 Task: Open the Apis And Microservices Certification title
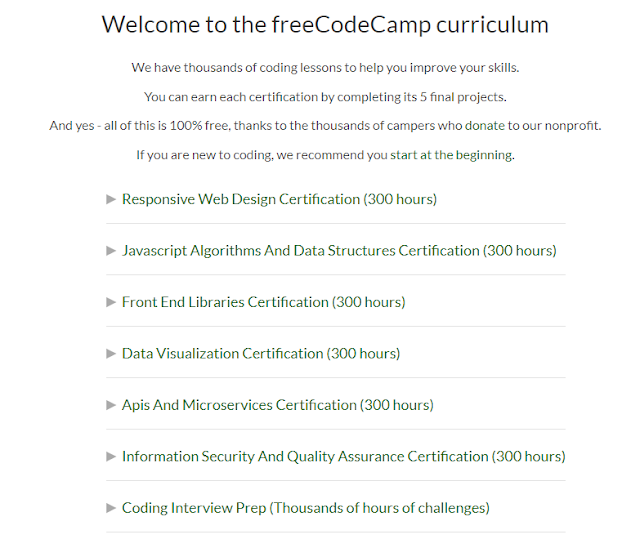point(278,405)
